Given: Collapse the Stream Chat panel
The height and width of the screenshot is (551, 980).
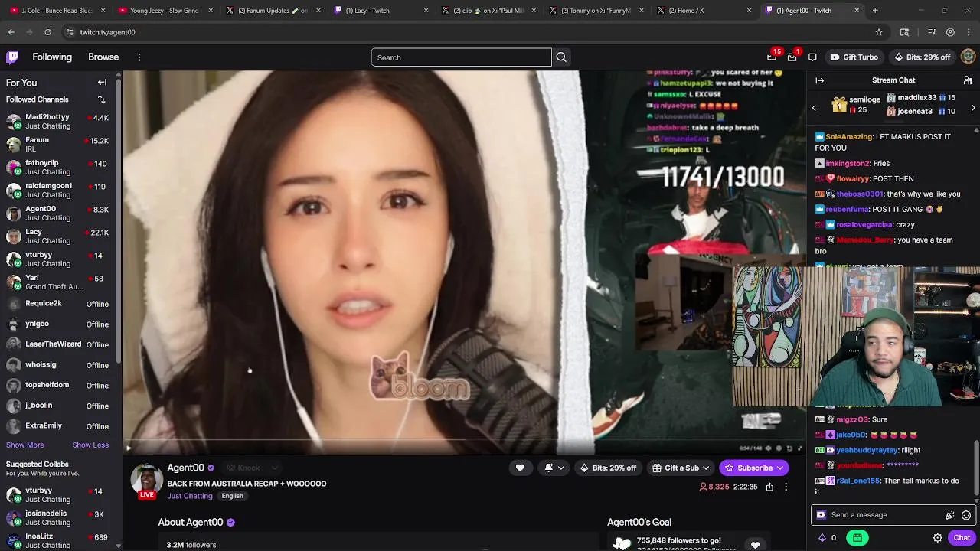Looking at the screenshot, I should [819, 80].
